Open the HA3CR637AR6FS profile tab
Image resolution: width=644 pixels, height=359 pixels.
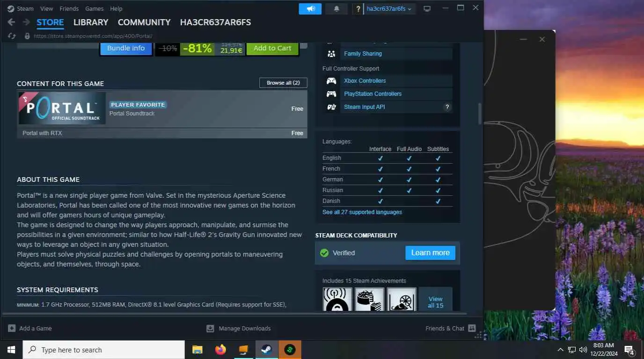point(215,22)
